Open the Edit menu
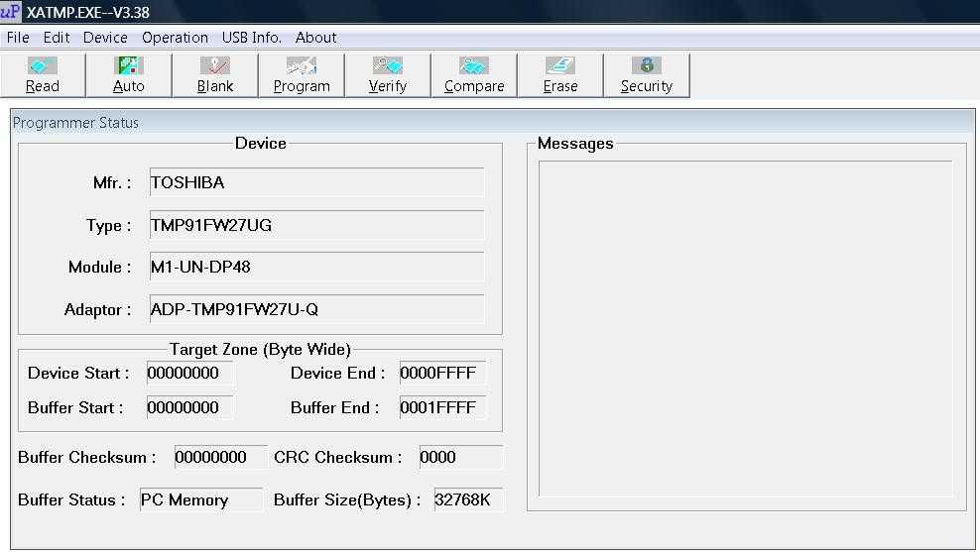980x552 pixels. point(57,38)
